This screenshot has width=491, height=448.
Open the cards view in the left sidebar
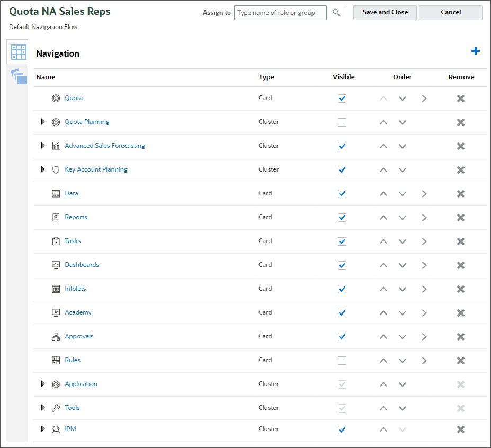pos(17,52)
